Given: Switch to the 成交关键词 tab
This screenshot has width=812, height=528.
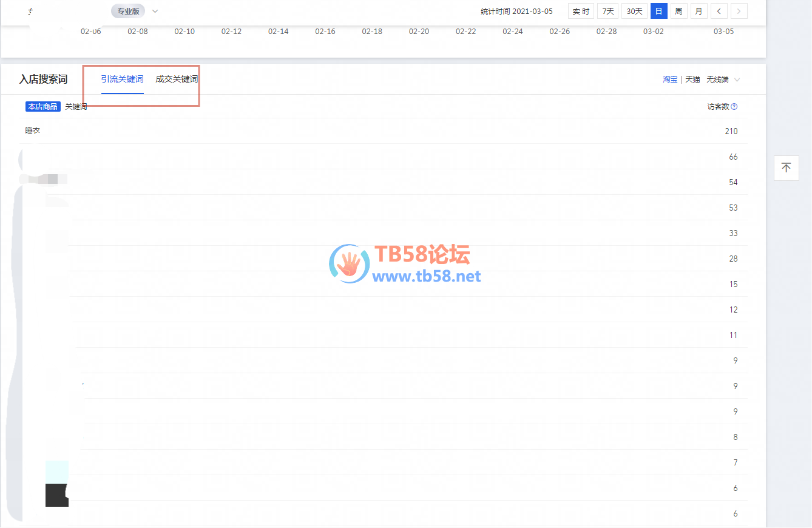Looking at the screenshot, I should click(x=177, y=80).
